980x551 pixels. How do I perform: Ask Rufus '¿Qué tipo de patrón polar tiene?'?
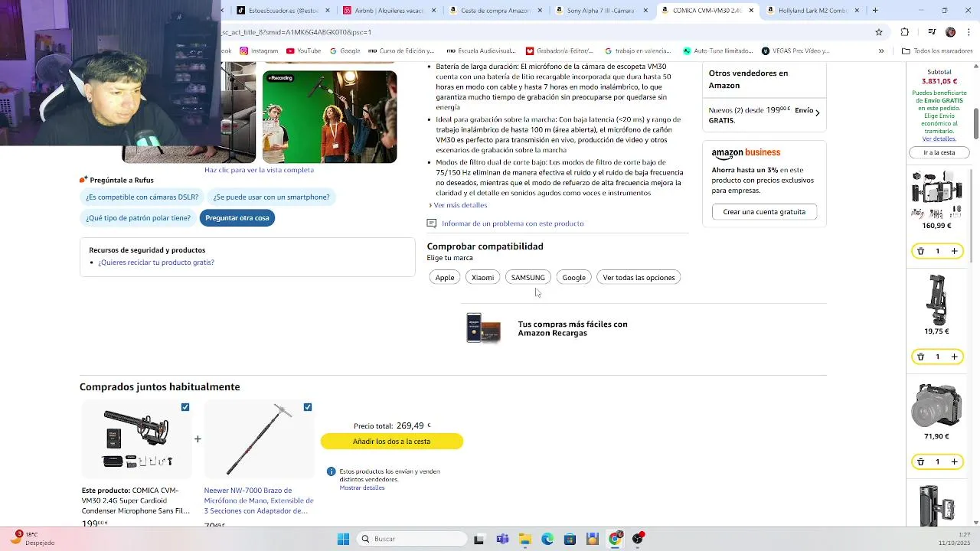pos(138,218)
